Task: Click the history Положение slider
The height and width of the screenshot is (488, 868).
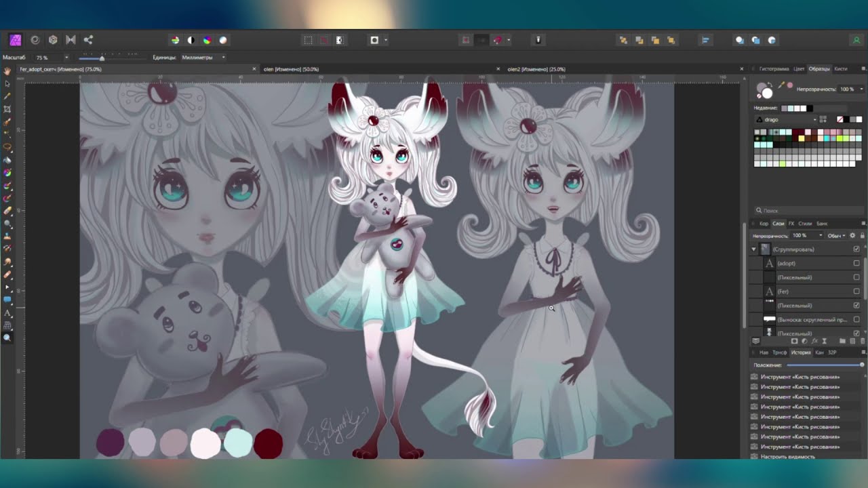Action: coord(824,365)
